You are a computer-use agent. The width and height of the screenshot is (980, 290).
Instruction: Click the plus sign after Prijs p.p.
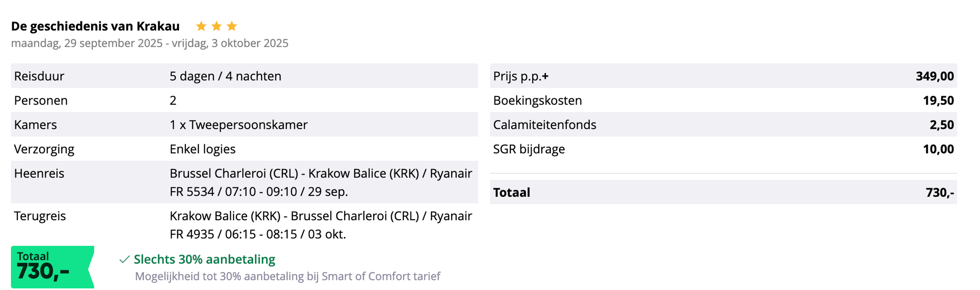click(545, 76)
